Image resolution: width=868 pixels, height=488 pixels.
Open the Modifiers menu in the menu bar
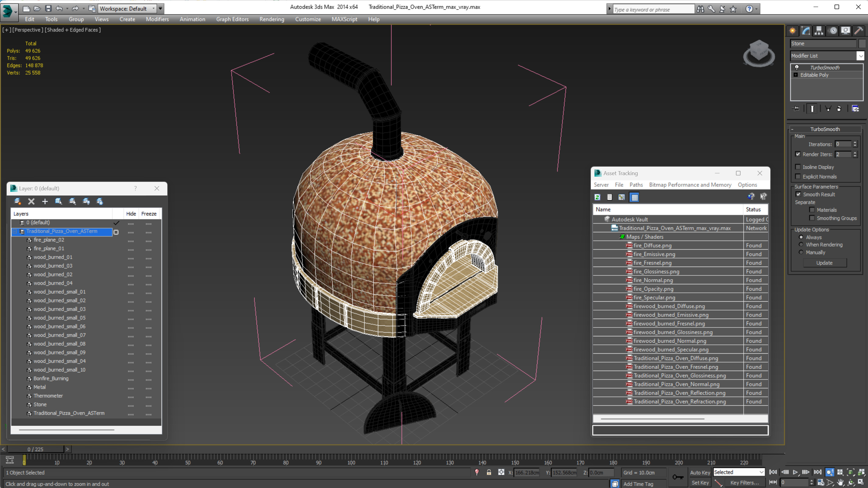click(157, 19)
